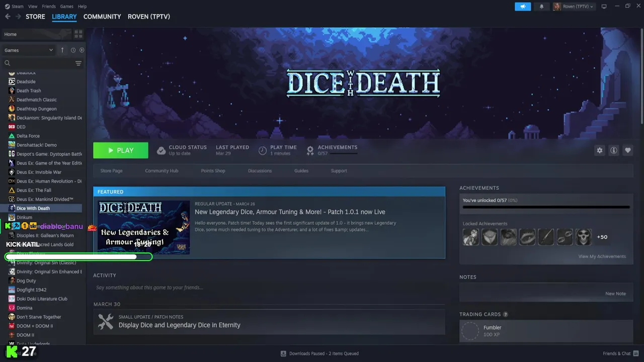This screenshot has width=644, height=362.
Task: Click the green PLAY button
Action: (x=121, y=150)
